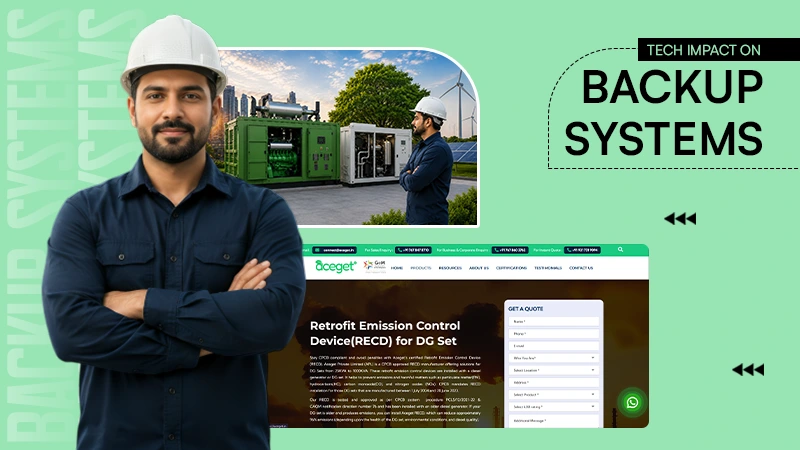Open the PRODUCTS menu
Image resolution: width=800 pixels, height=450 pixels.
(420, 268)
